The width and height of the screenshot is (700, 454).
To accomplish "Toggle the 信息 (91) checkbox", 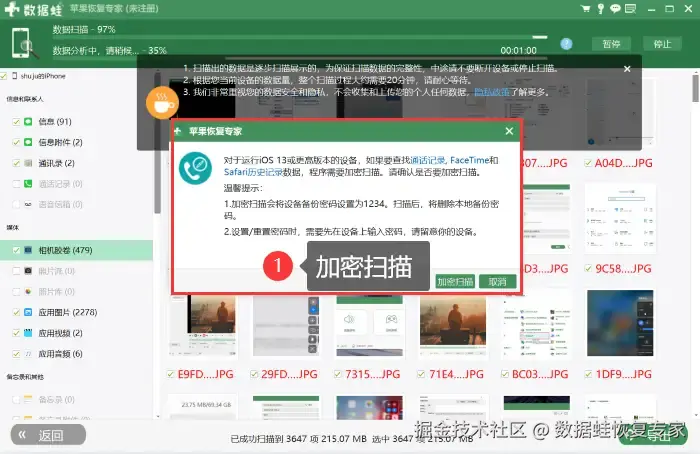I will click(16, 121).
